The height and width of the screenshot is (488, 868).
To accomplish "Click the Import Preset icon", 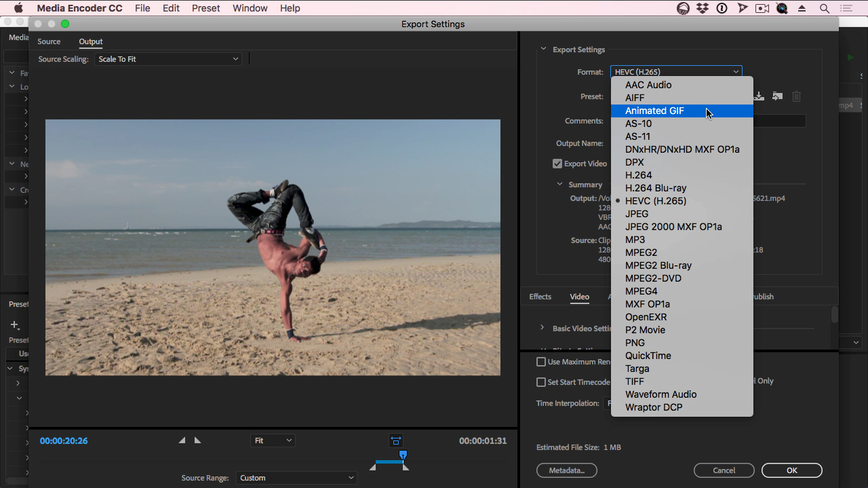I will coord(778,96).
